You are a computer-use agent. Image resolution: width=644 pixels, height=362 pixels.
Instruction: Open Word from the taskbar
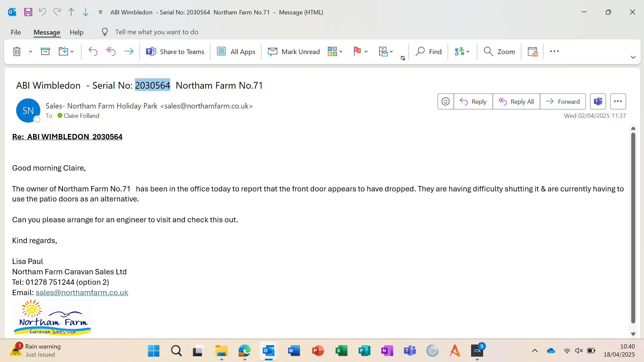pos(294,351)
